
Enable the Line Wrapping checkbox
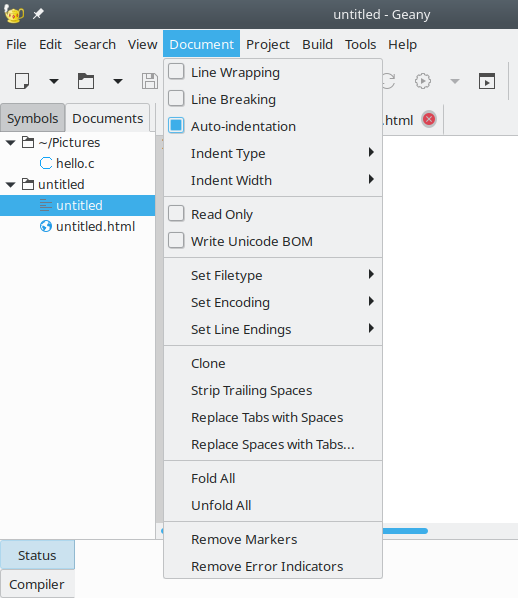(176, 72)
